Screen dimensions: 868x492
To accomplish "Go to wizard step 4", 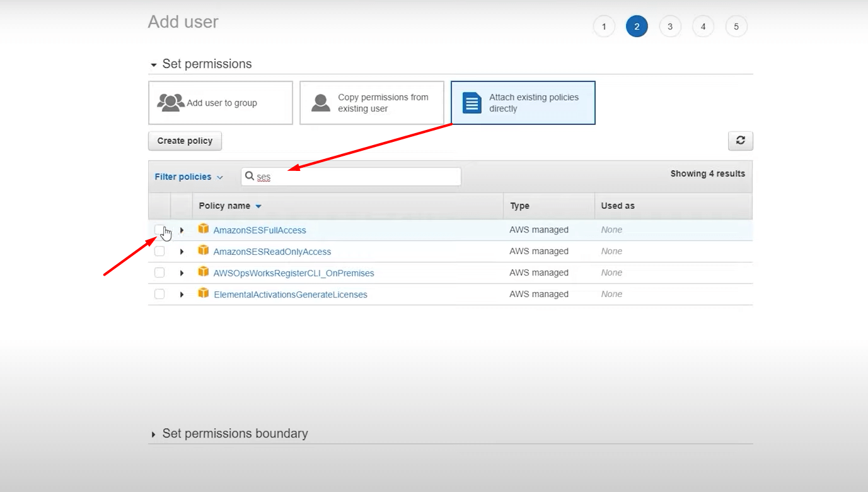I will [x=703, y=26].
